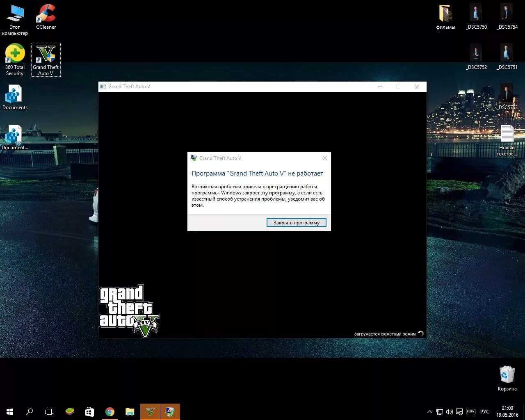Open taskbar search magnifier

click(30, 412)
